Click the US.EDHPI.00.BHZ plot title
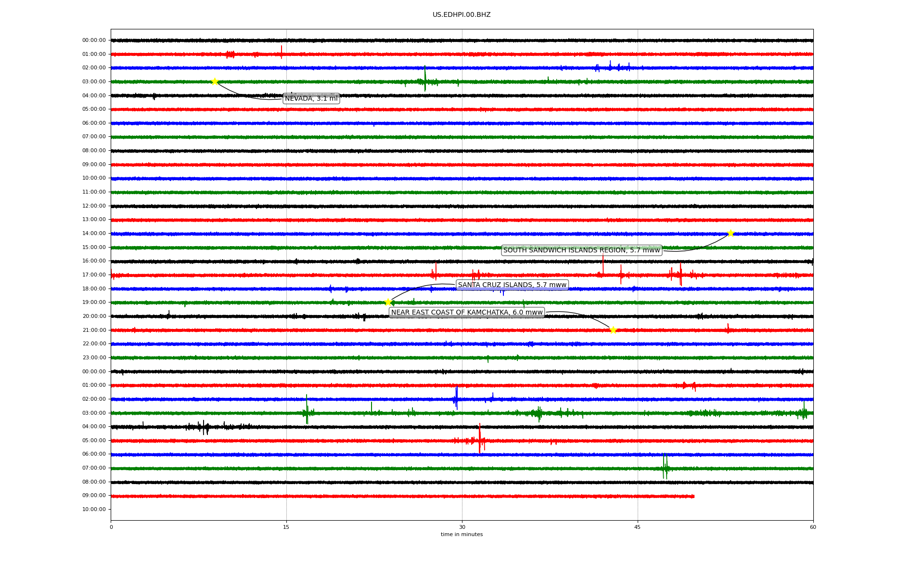This screenshot has height=578, width=924. click(462, 15)
